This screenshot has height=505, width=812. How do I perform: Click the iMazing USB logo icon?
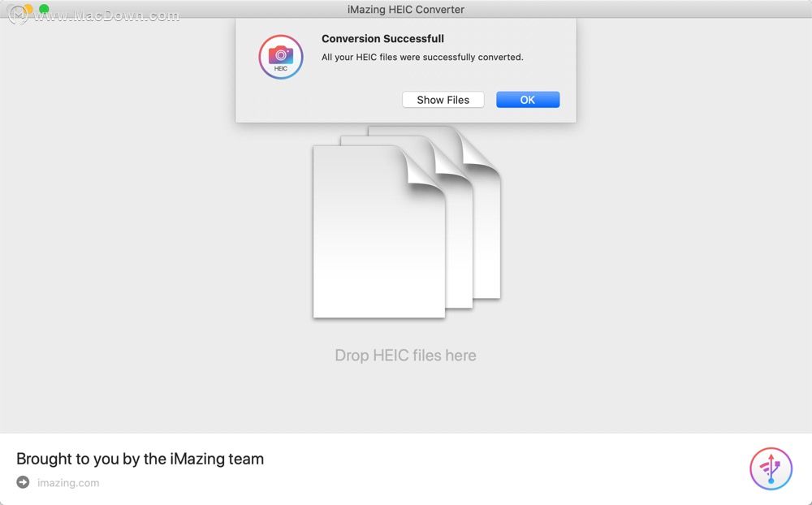click(771, 468)
